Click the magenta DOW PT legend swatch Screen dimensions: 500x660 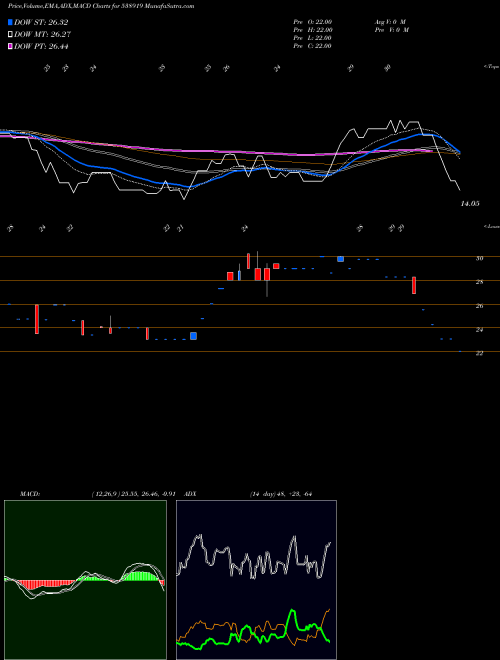(x=10, y=46)
